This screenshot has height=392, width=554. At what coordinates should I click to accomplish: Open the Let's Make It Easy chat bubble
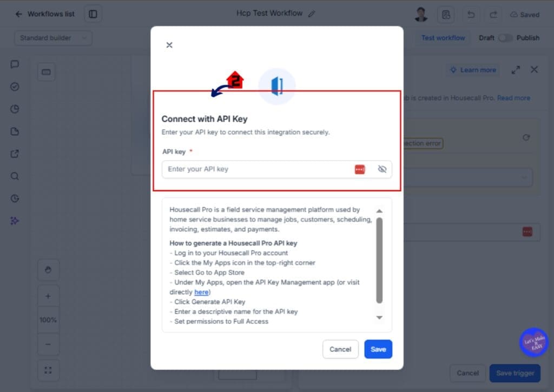click(x=533, y=342)
